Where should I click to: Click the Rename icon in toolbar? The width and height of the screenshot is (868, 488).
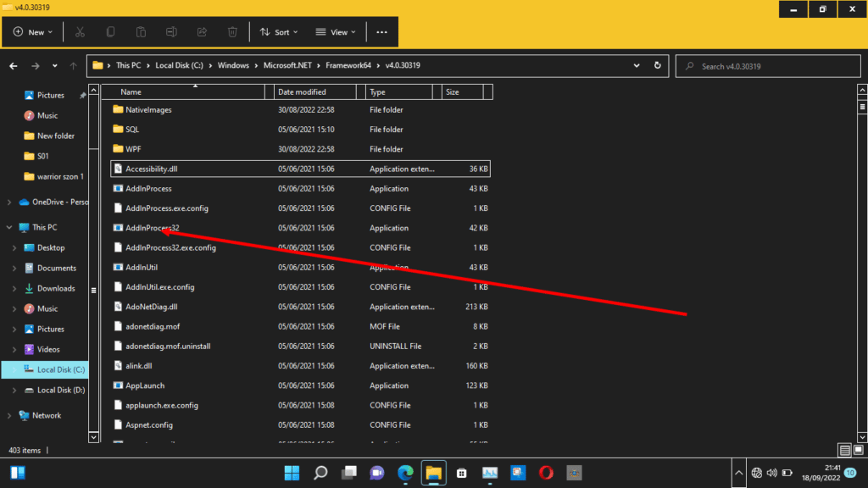pyautogui.click(x=171, y=32)
